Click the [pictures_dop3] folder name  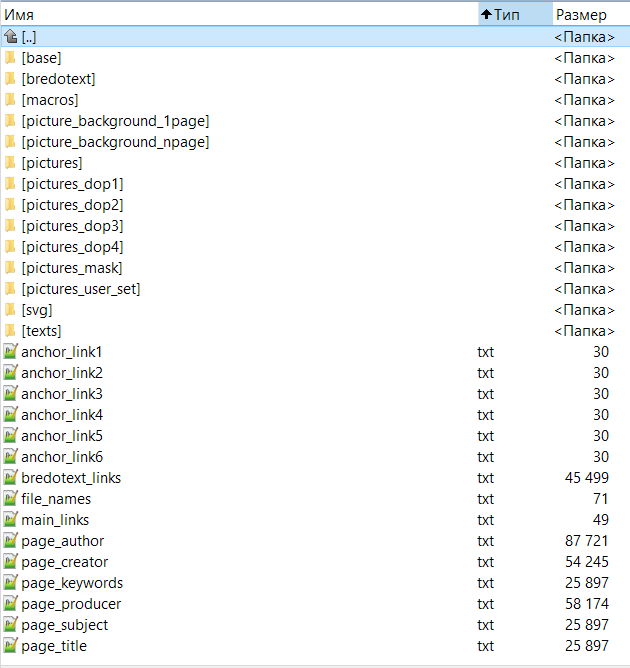[72, 226]
